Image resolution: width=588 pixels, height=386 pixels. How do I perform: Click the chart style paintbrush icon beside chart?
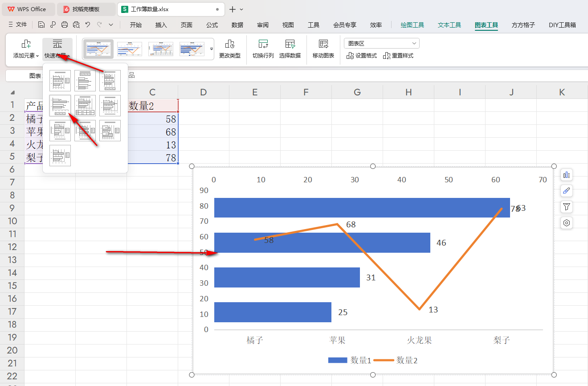(567, 191)
